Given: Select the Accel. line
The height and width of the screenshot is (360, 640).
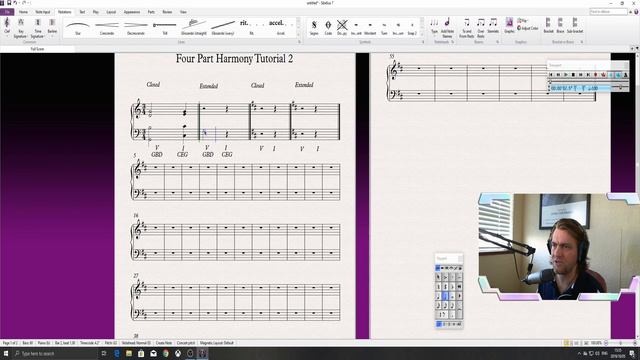Looking at the screenshot, I should tap(280, 27).
